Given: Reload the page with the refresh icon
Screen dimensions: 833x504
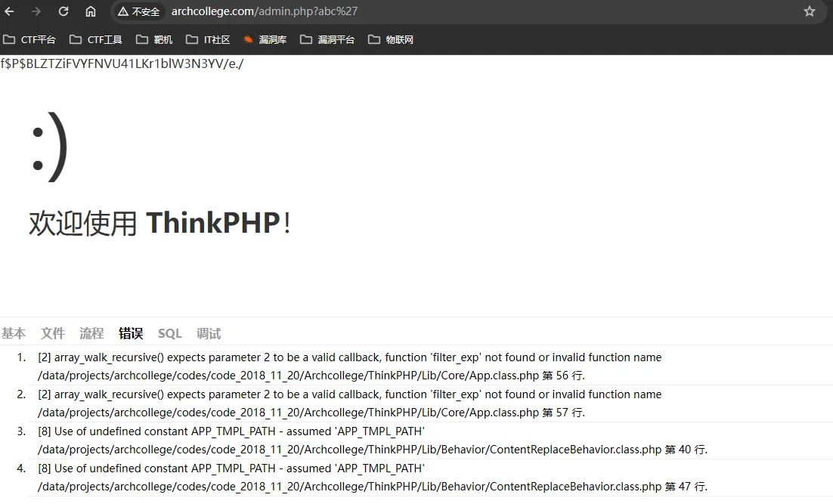Looking at the screenshot, I should pos(63,11).
